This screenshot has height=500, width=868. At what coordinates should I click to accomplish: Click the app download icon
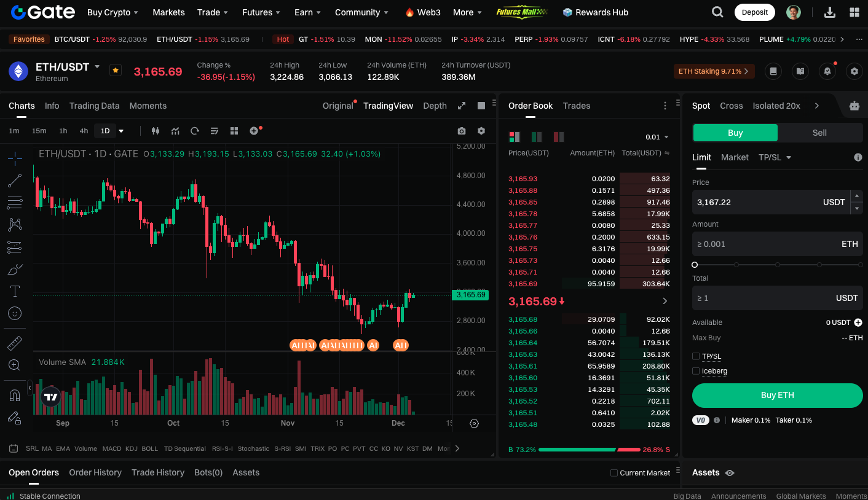(829, 12)
